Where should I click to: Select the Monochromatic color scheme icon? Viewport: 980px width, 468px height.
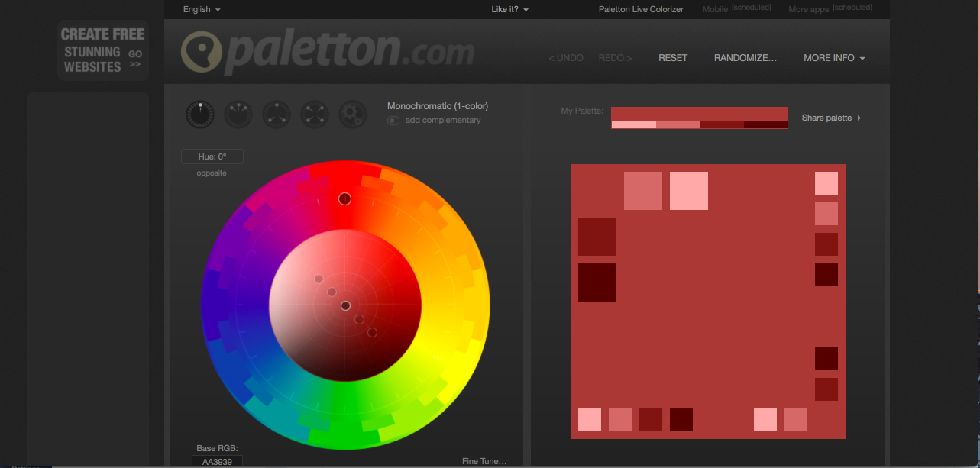click(200, 115)
